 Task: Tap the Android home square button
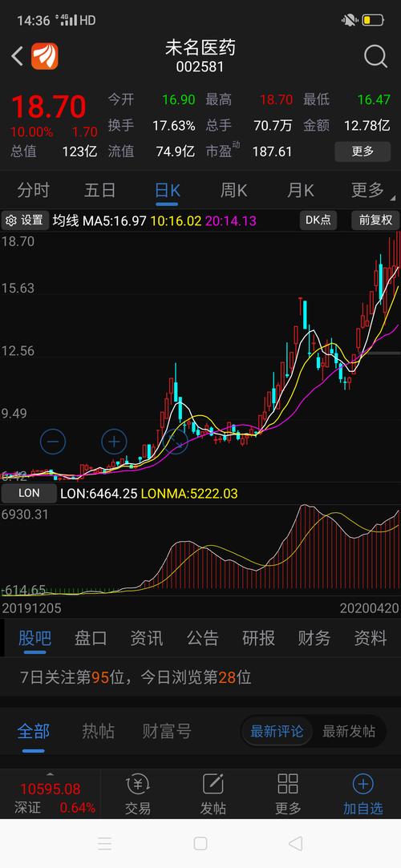(200, 844)
